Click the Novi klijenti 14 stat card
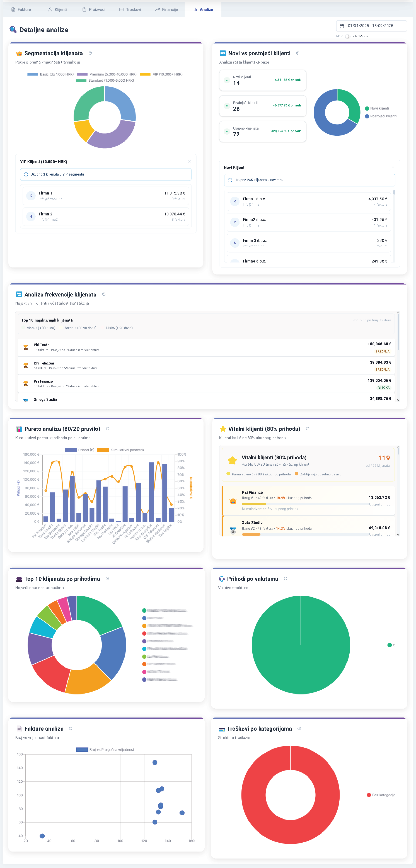 click(263, 80)
